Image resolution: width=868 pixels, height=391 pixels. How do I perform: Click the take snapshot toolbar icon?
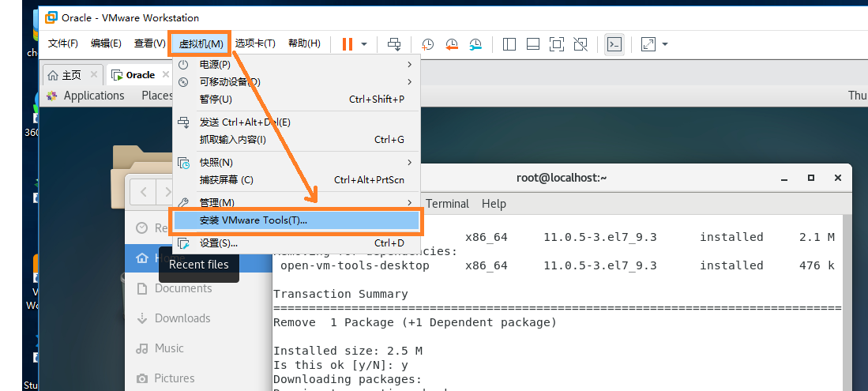427,44
